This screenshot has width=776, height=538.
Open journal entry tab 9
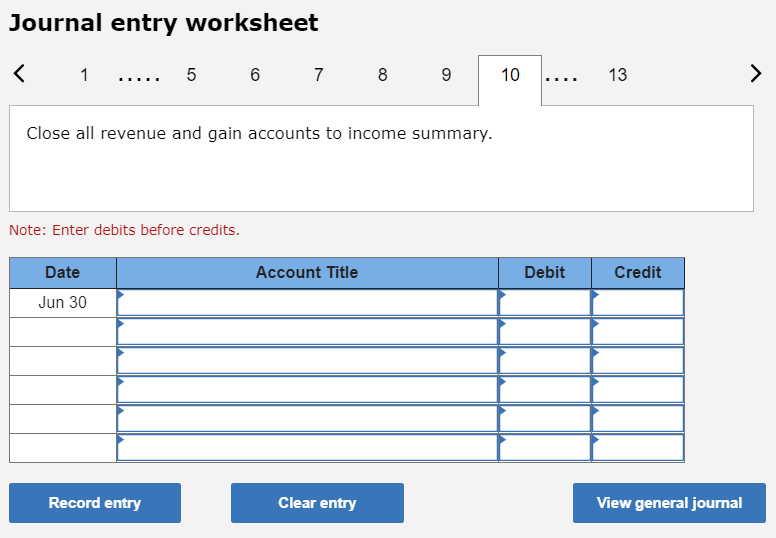[446, 75]
